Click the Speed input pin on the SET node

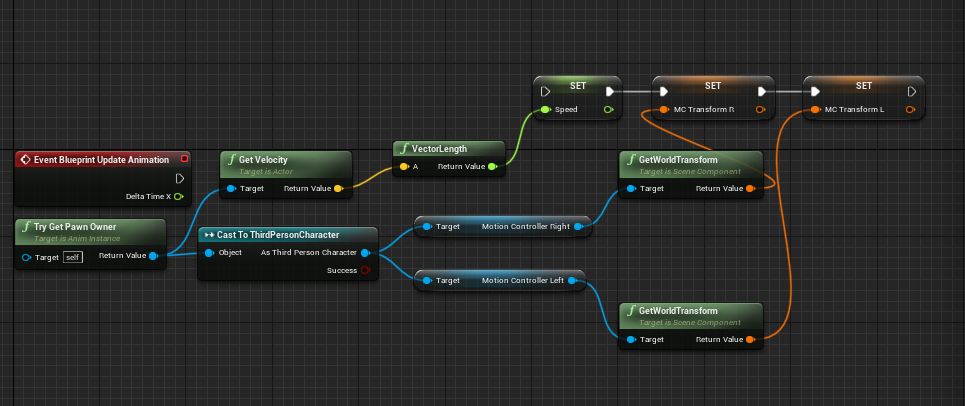click(545, 110)
